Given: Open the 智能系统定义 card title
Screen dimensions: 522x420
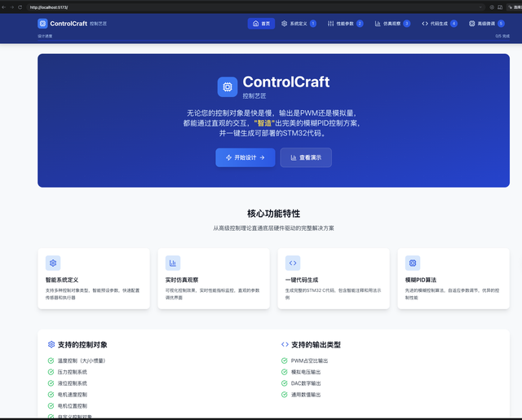Looking at the screenshot, I should click(62, 280).
